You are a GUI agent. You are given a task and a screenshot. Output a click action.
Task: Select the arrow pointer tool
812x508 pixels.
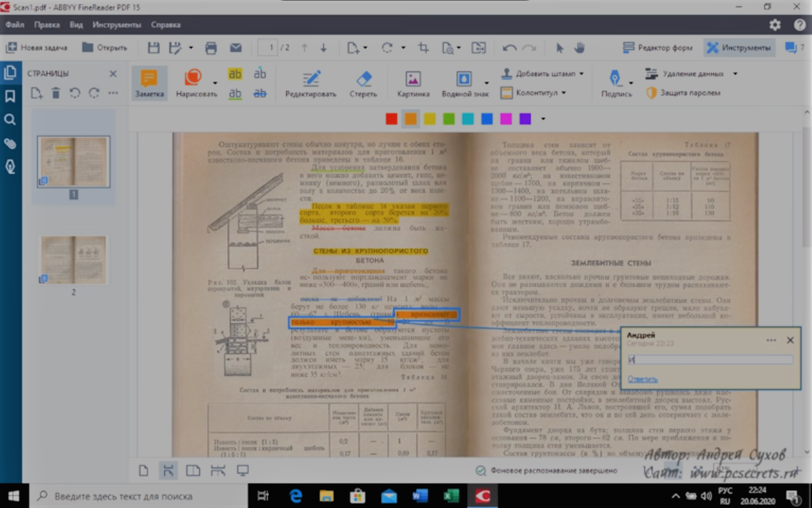click(560, 47)
